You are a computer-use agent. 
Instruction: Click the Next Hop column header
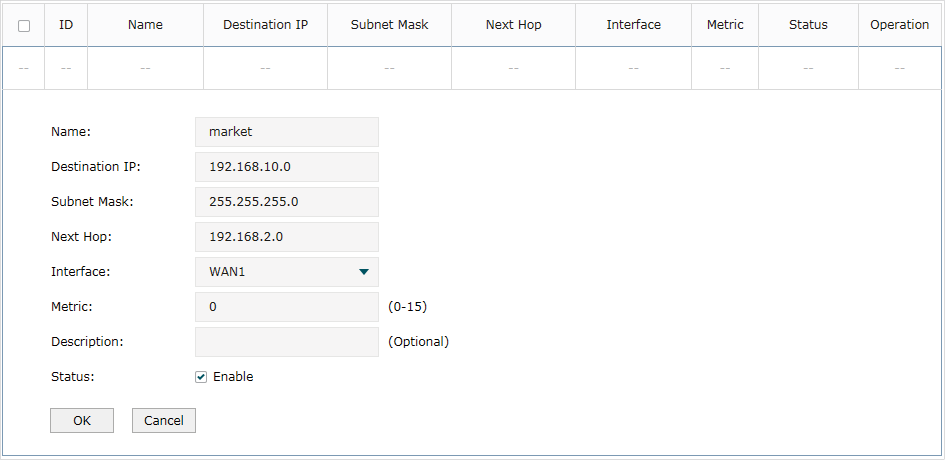(x=513, y=25)
